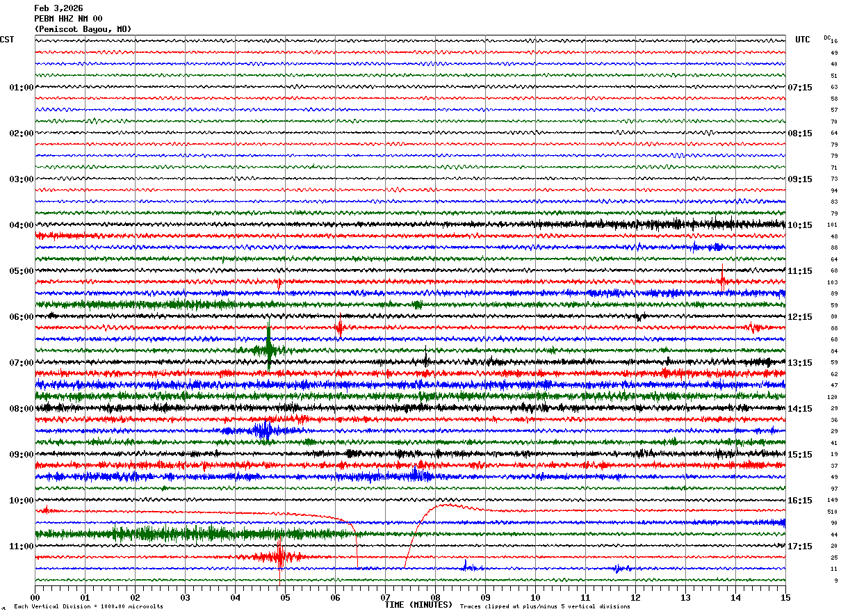The width and height of the screenshot is (841, 616).
Task: Click DC value "94" in the right column
Action: [x=834, y=191]
